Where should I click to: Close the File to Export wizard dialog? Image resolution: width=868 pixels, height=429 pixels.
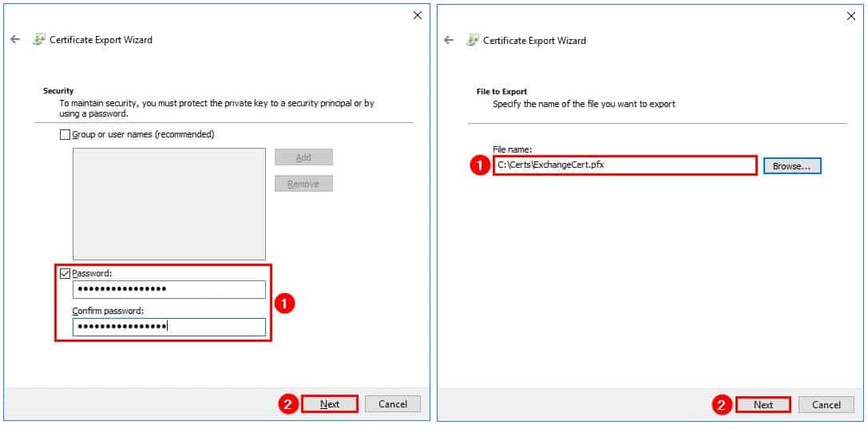(x=850, y=16)
